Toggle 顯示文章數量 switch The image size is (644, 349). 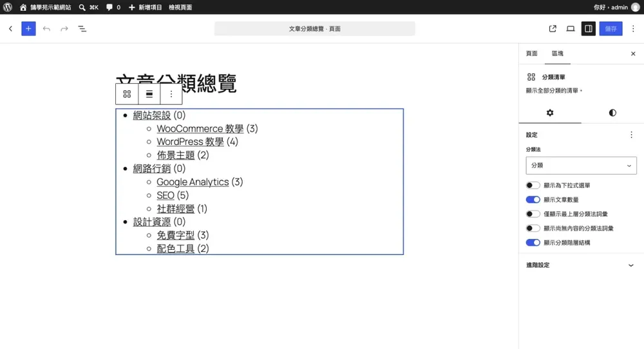tap(533, 200)
